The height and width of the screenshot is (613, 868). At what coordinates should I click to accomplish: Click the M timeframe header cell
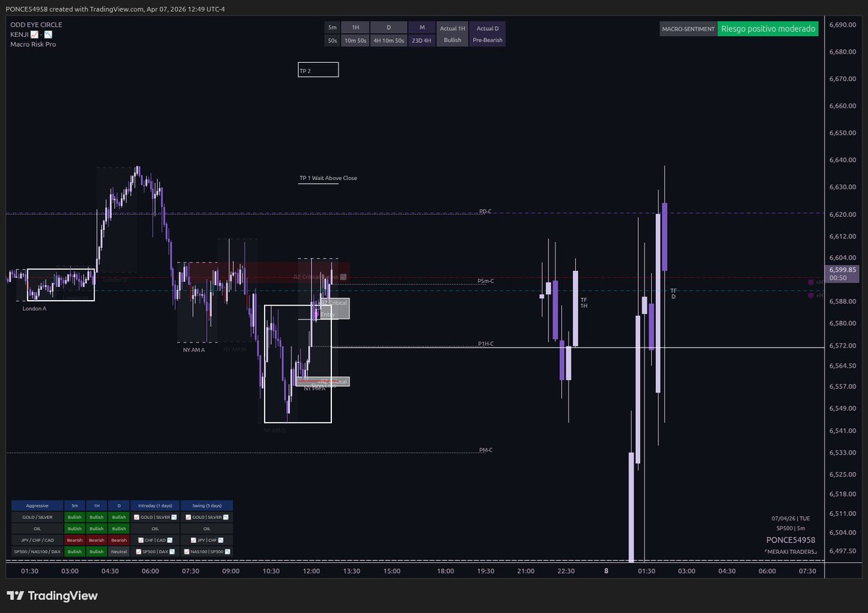pyautogui.click(x=422, y=27)
